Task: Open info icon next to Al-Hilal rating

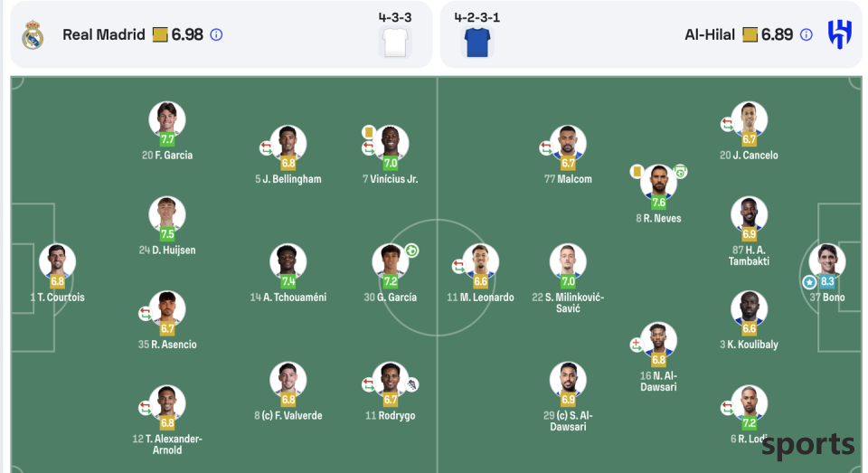Action: click(807, 35)
